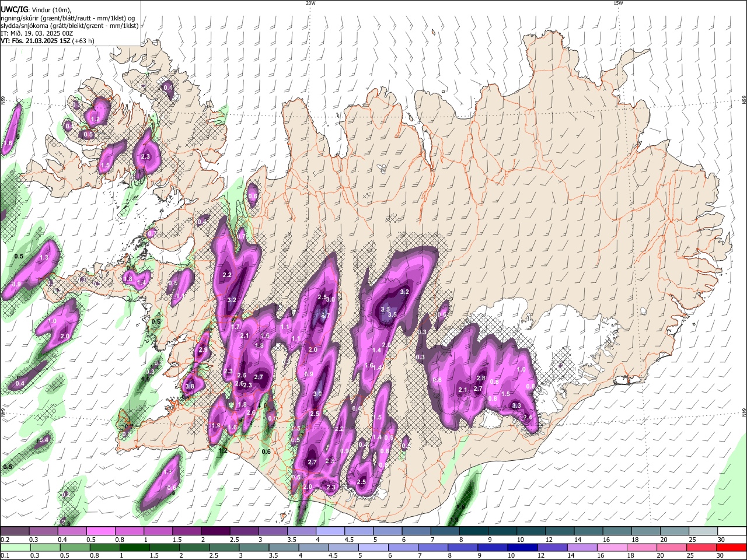This screenshot has height=560, width=747.
Task: Pick the pale green lower swatch above label 0.1
Action: click(x=15, y=547)
